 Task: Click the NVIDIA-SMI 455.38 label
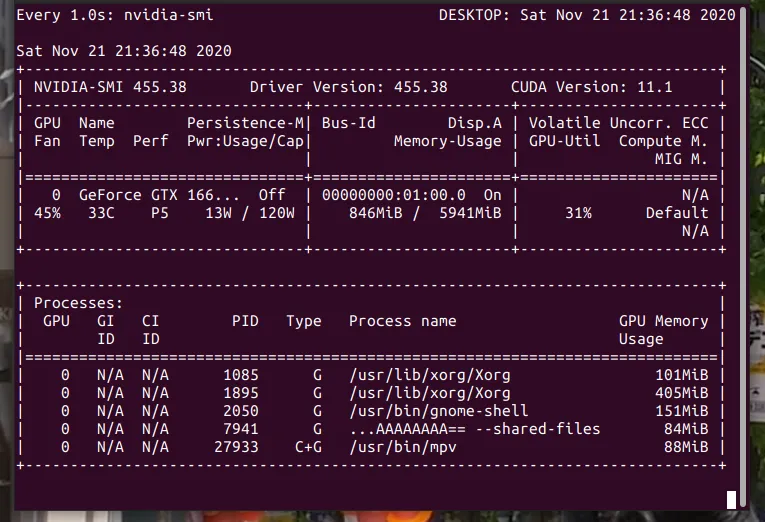(x=110, y=87)
